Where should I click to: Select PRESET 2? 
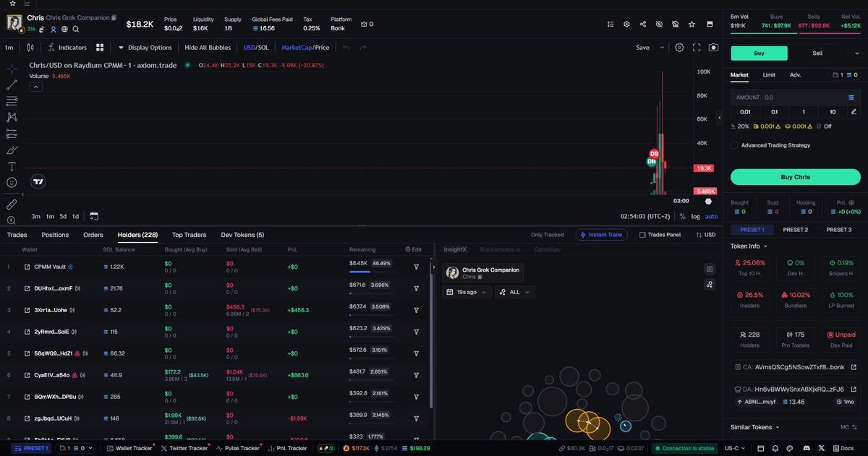click(795, 230)
